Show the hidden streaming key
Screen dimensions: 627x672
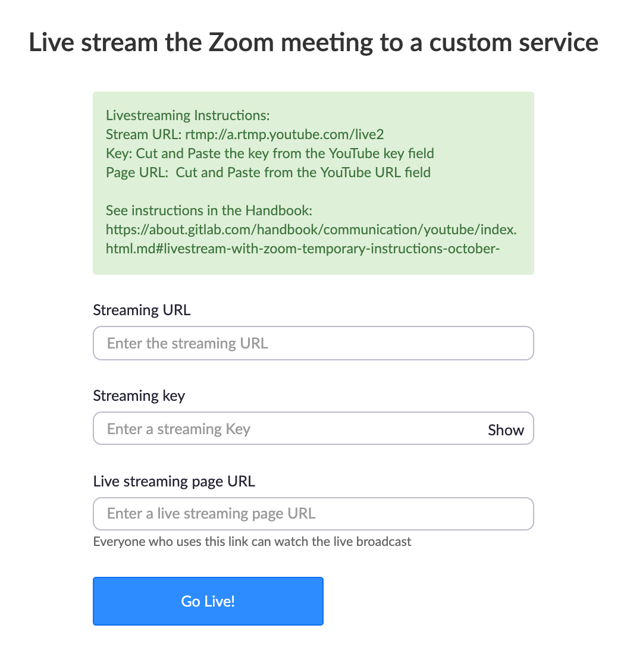click(x=506, y=430)
